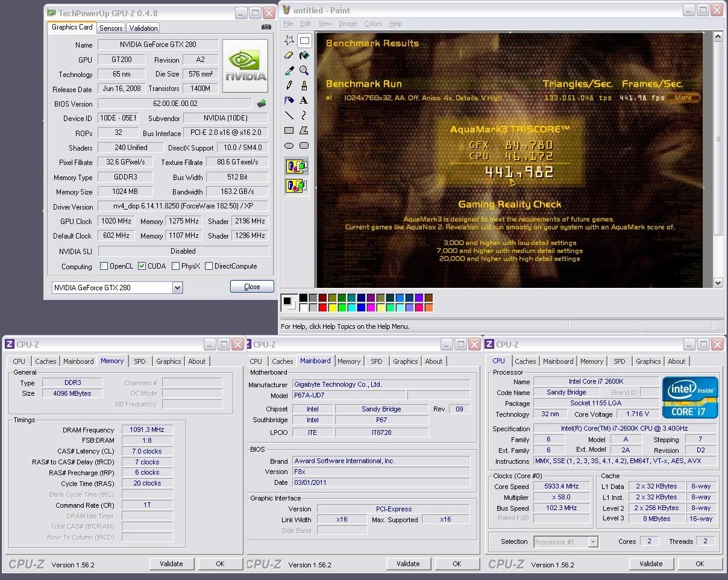Screen dimensions: 728x580
Task: Click Validate in the CPU tab window
Action: coord(651,564)
